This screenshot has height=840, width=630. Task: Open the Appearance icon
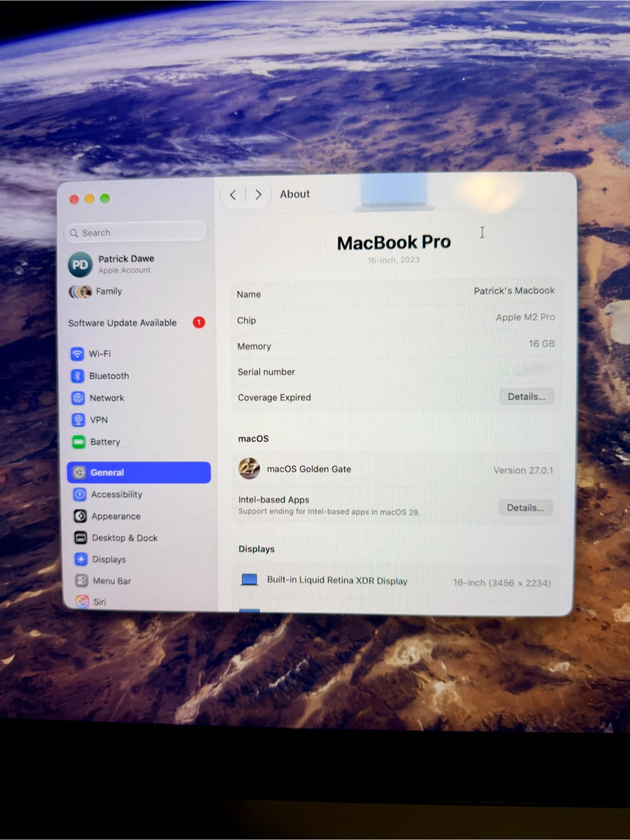coord(80,516)
